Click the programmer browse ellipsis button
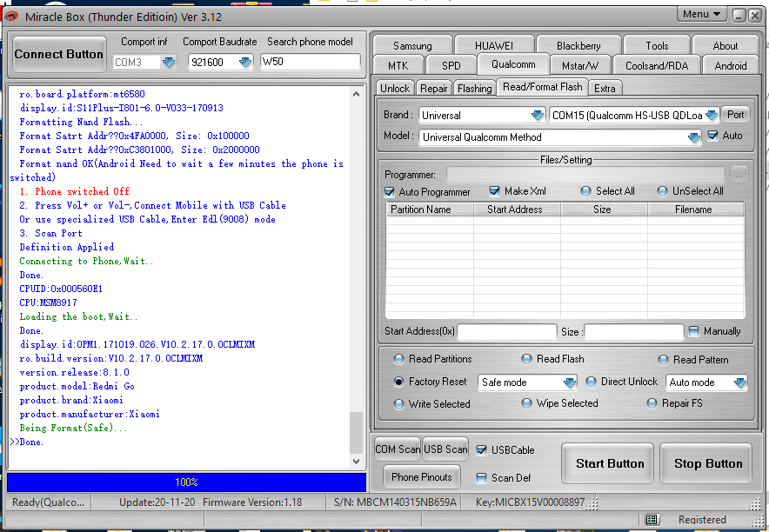769x532 pixels. pyautogui.click(x=739, y=174)
